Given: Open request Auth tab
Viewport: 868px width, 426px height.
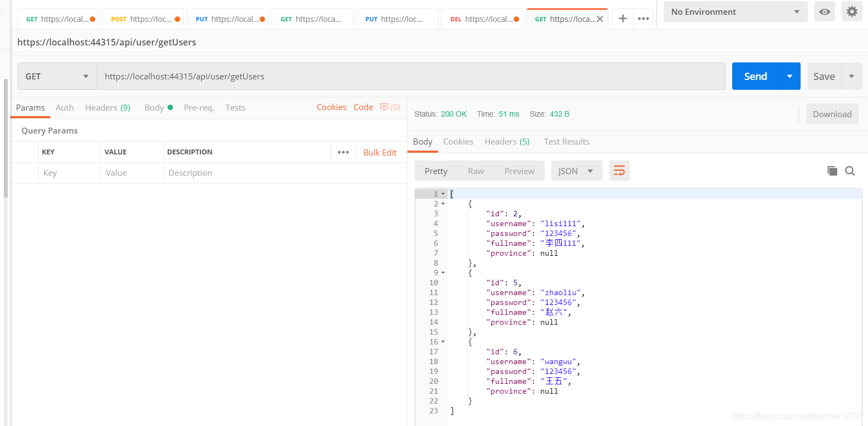Looking at the screenshot, I should click(65, 108).
